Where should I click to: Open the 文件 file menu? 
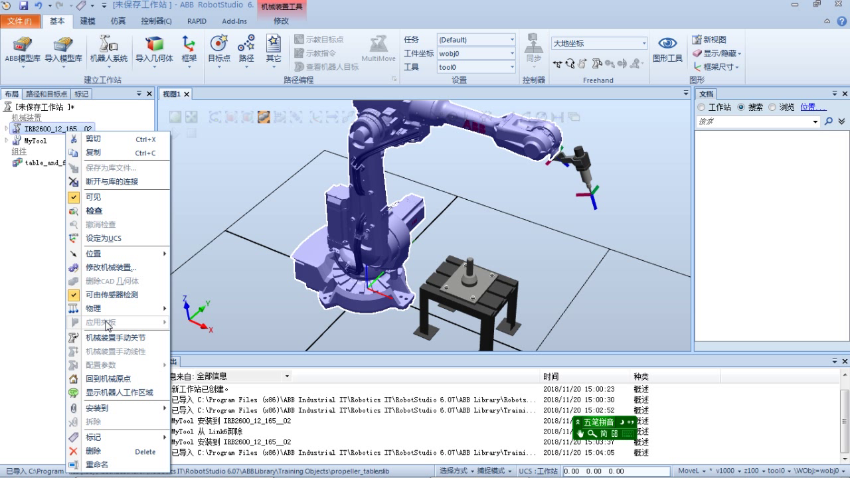click(20, 21)
